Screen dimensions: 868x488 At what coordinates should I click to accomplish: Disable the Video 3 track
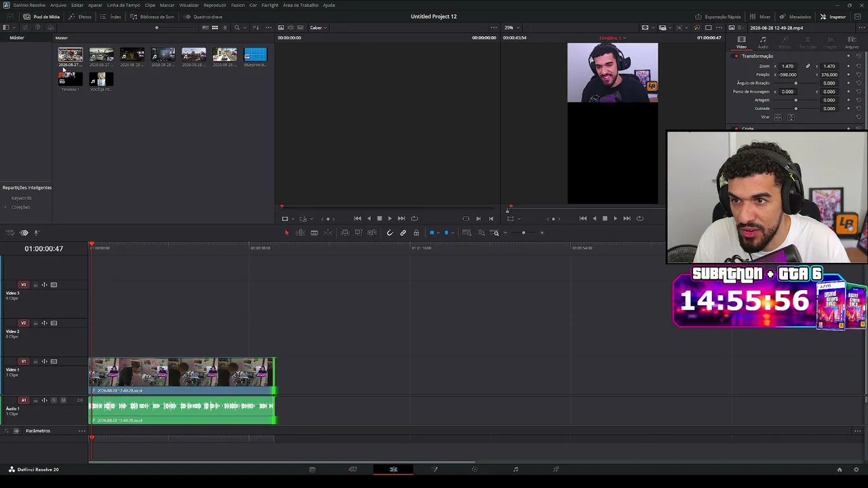pos(54,285)
